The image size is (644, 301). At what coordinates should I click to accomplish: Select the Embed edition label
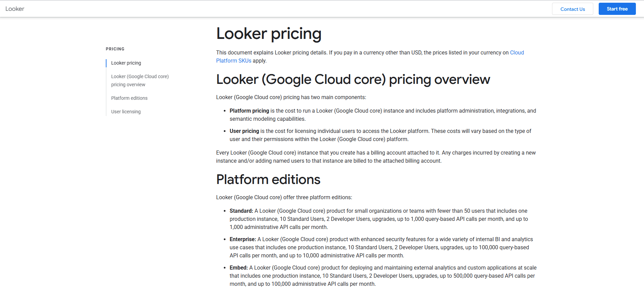(x=238, y=268)
